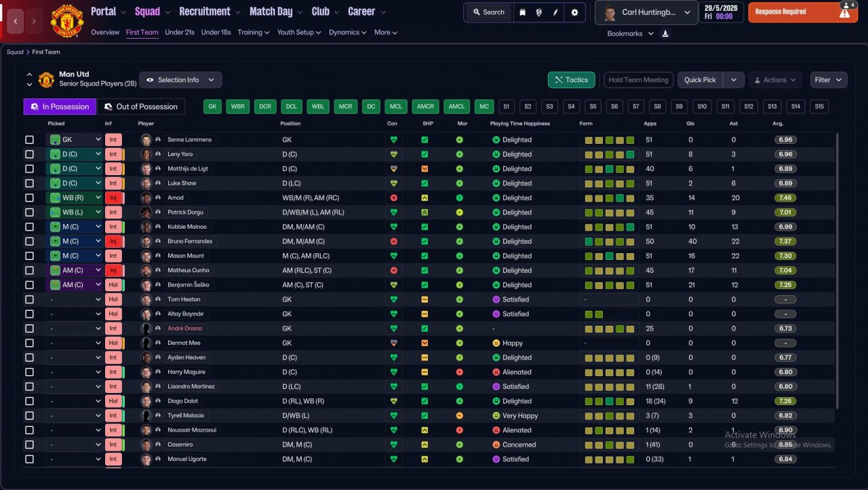Click the Manchester United club crest logo
This screenshot has height=490, width=868.
tap(66, 21)
